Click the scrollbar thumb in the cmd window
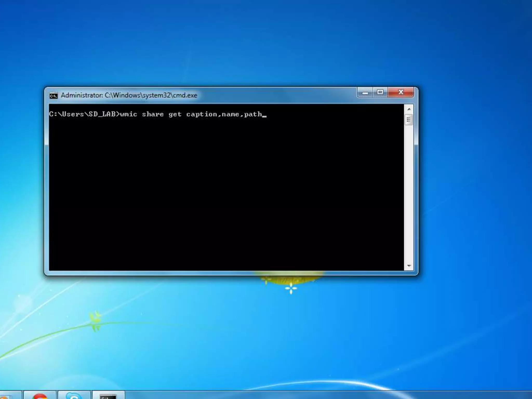 point(409,120)
